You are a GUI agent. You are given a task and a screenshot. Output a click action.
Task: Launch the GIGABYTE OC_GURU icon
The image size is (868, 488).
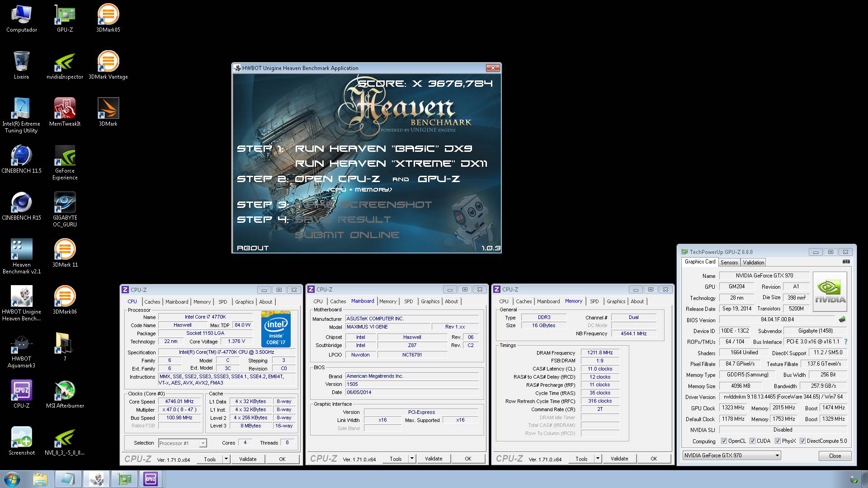(65, 209)
